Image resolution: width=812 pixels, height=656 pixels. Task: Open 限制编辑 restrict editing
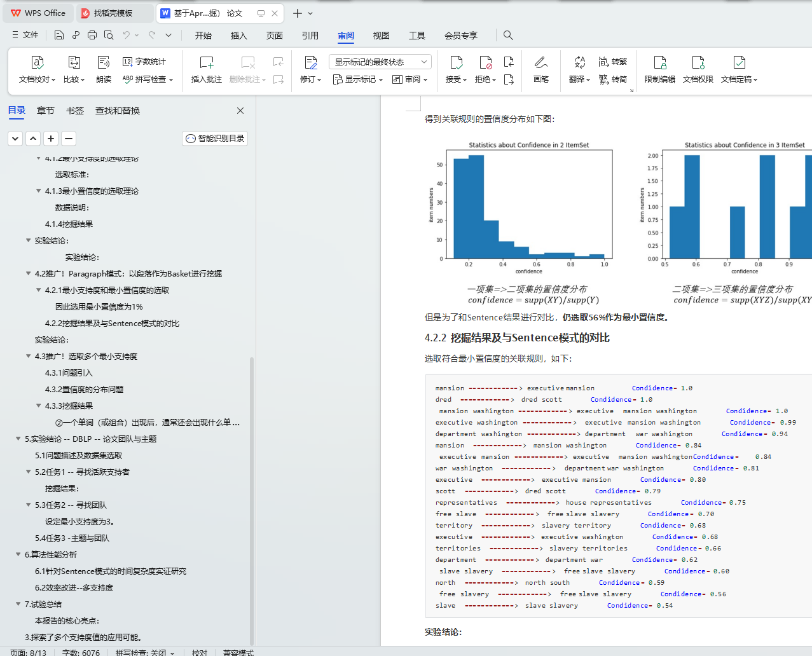pos(660,69)
